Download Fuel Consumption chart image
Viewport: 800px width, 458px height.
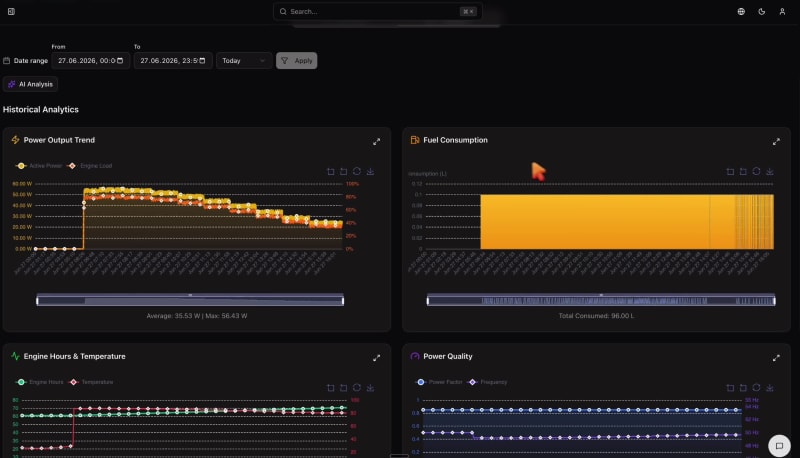point(770,171)
